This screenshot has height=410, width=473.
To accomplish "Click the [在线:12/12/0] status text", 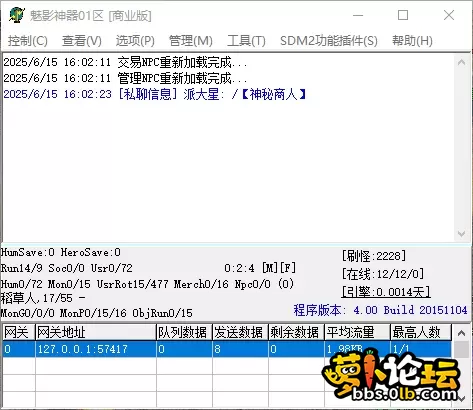I will (x=383, y=274).
